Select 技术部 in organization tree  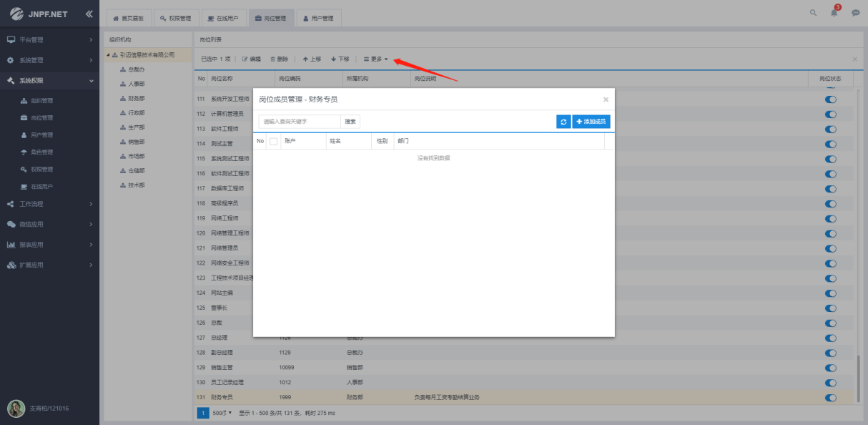pyautogui.click(x=136, y=185)
